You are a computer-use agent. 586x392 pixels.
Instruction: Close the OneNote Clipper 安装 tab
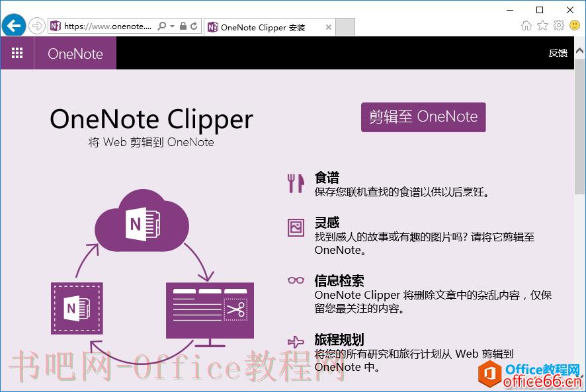329,27
